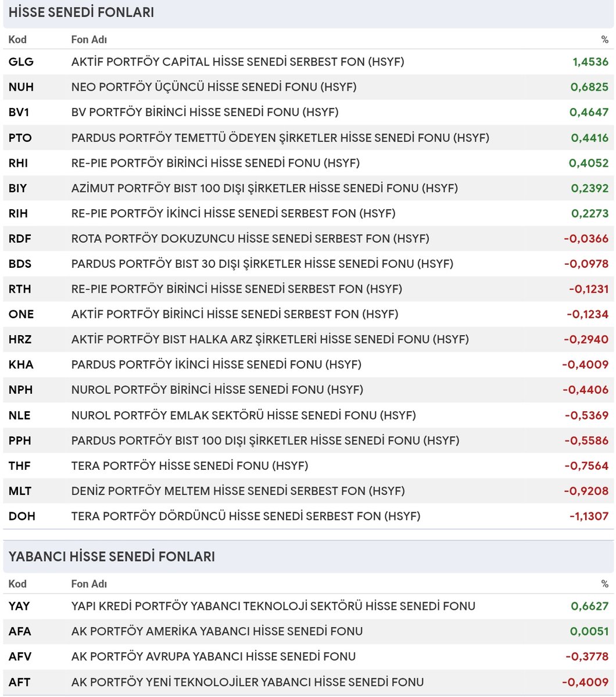Select fund code PTO
This screenshot has height=697, width=616.
[x=20, y=138]
